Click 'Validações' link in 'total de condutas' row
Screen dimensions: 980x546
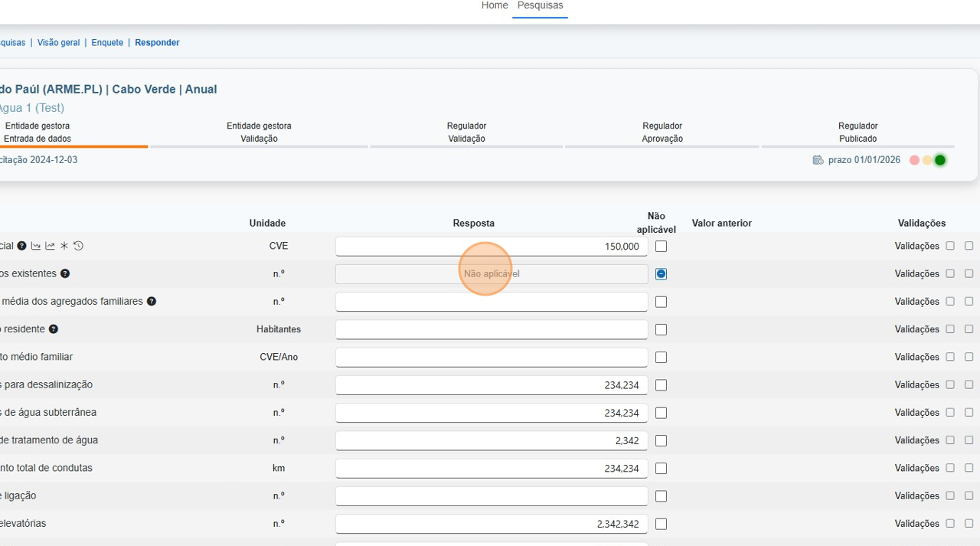916,468
